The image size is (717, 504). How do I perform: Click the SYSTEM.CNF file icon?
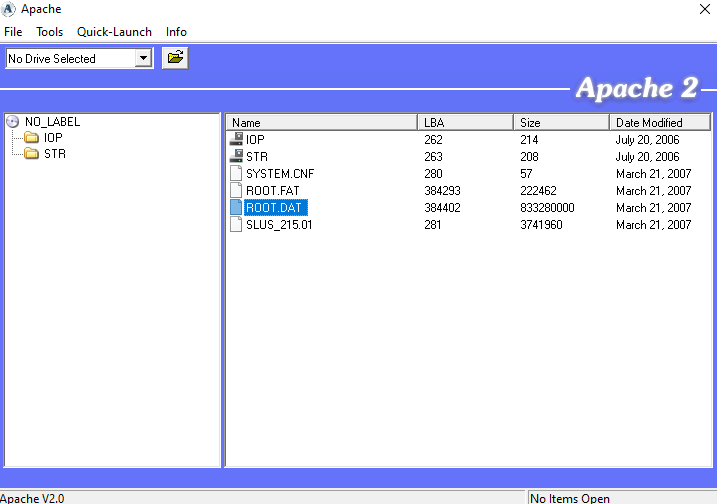click(236, 174)
